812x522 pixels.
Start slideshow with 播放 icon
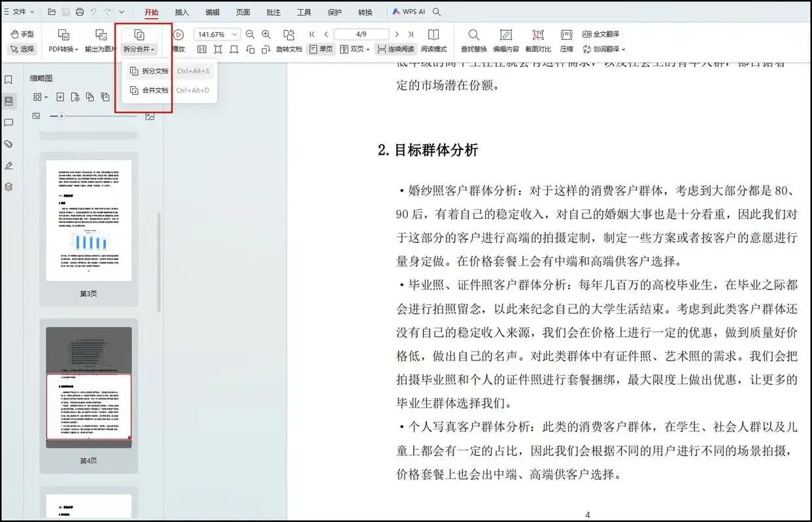178,35
